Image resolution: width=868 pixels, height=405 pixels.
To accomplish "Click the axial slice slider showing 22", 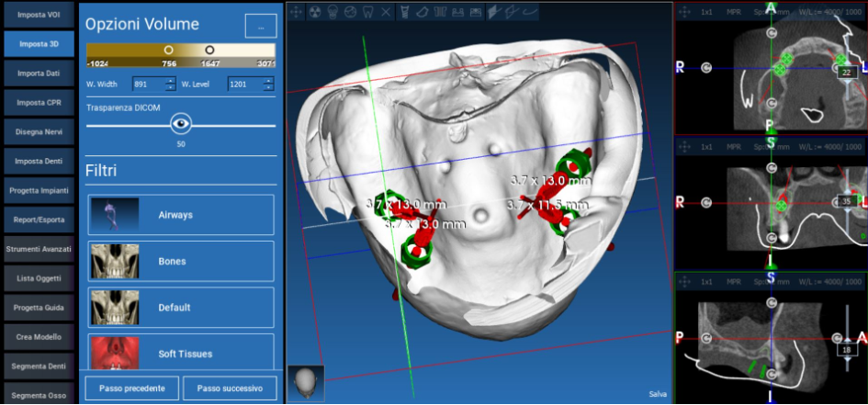I will coord(847,73).
